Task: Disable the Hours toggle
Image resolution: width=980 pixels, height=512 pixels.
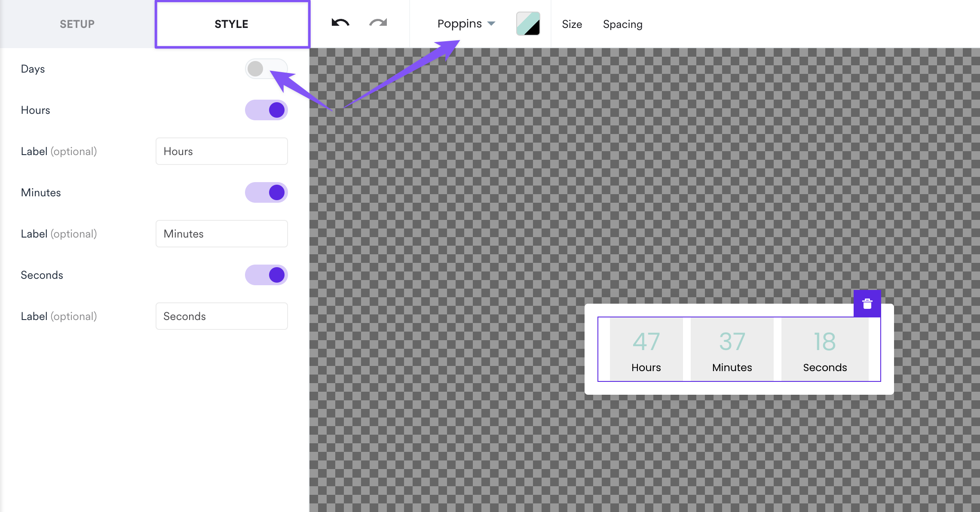Action: (266, 110)
